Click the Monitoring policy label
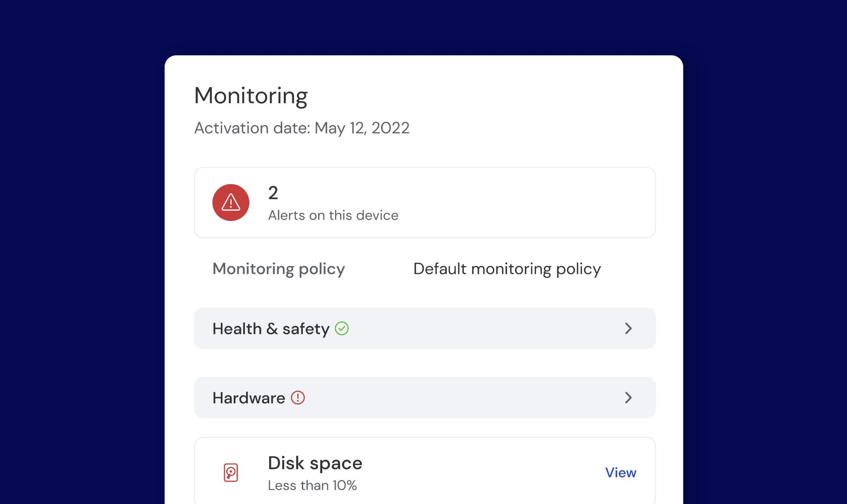The image size is (847, 504). [279, 269]
